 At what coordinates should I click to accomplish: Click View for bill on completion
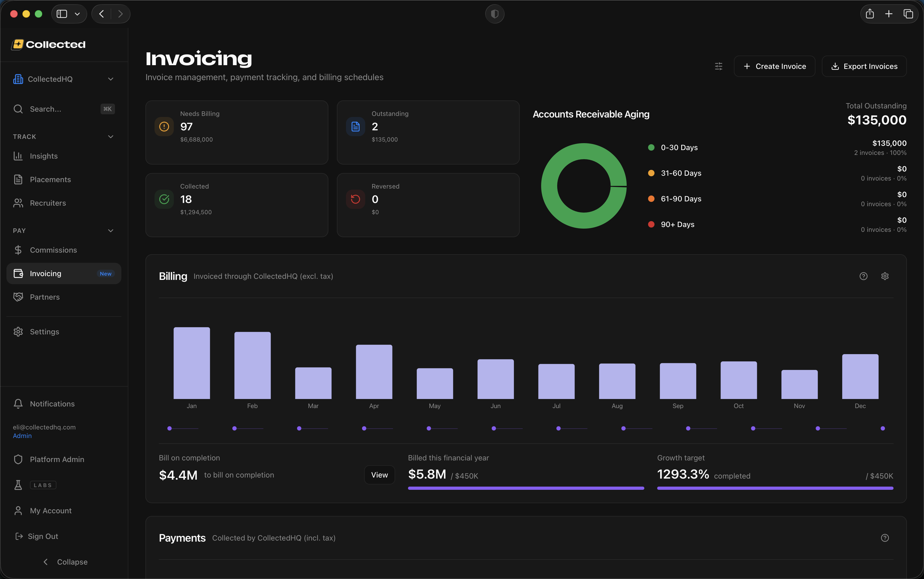click(379, 475)
